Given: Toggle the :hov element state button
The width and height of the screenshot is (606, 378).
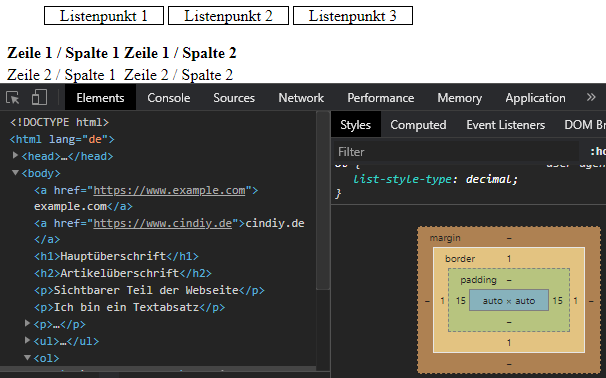Looking at the screenshot, I should [x=597, y=152].
